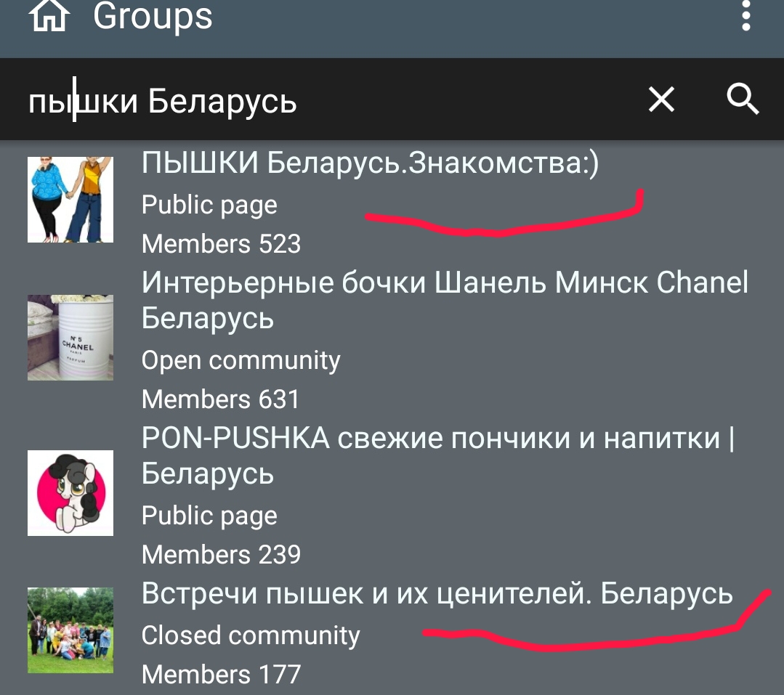The height and width of the screenshot is (695, 784).
Task: Tap the Chanel barrel thumbnail
Action: point(70,338)
